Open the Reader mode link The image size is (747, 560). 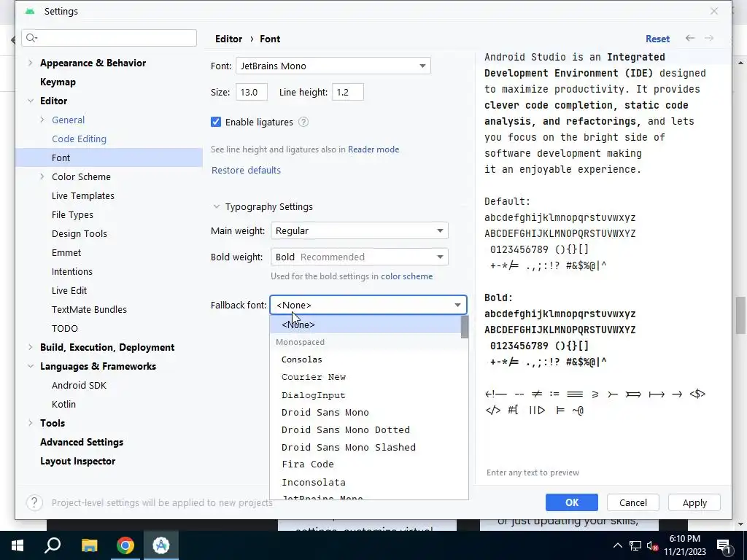click(x=373, y=149)
